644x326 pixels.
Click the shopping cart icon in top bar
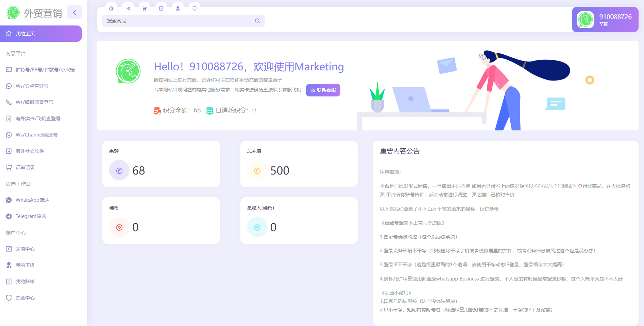pos(145,8)
